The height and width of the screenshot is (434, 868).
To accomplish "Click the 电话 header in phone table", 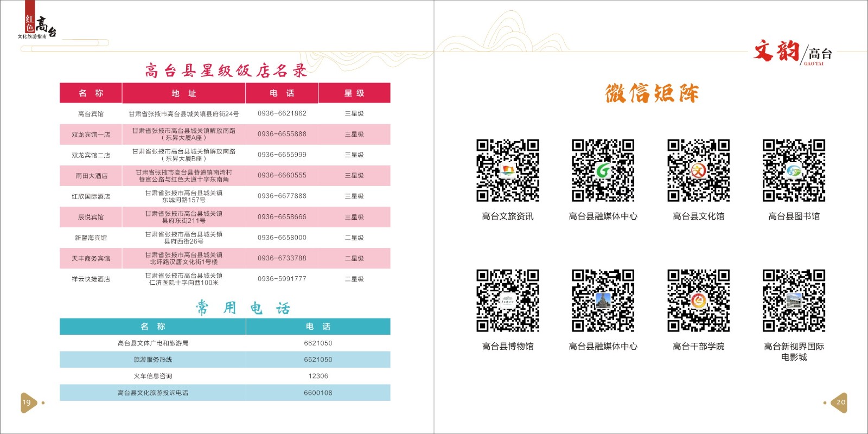I will (x=318, y=327).
